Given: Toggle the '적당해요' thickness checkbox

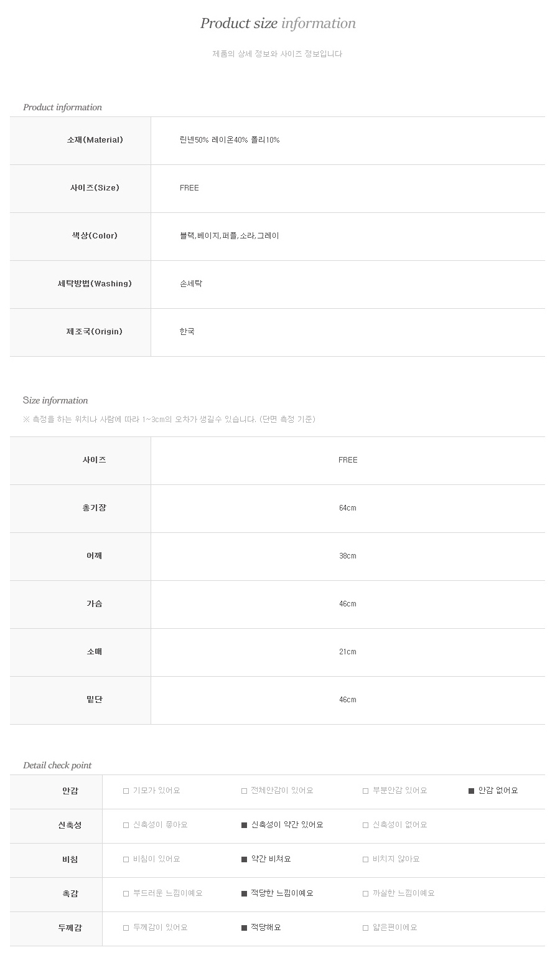Looking at the screenshot, I should point(245,928).
